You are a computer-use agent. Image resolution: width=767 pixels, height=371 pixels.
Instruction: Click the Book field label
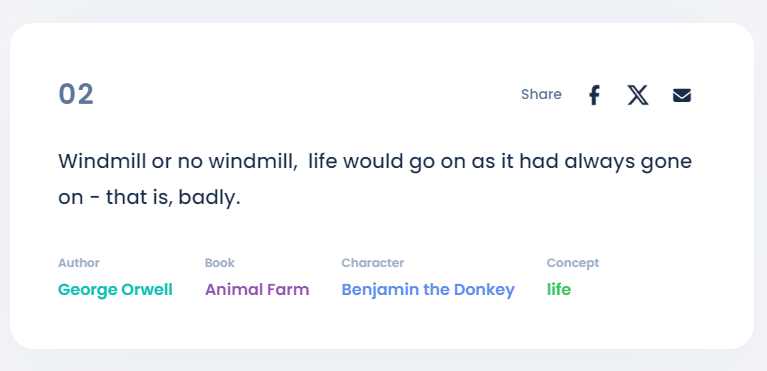[x=220, y=263]
